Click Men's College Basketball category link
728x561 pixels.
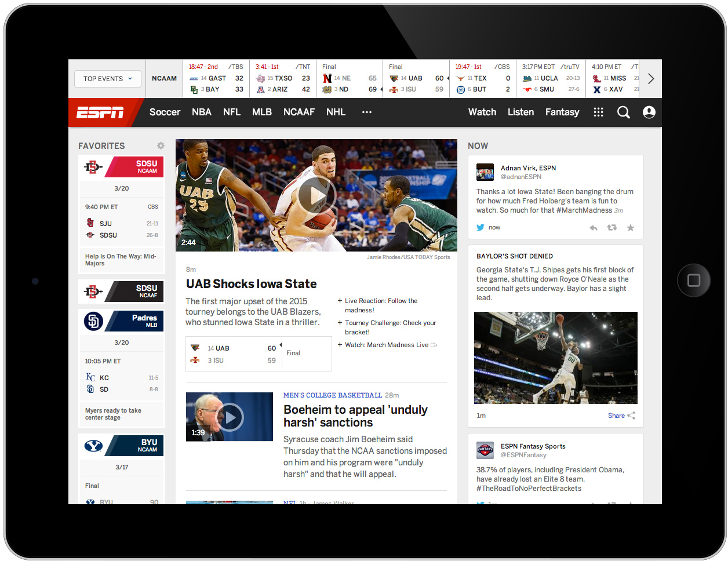click(x=333, y=395)
